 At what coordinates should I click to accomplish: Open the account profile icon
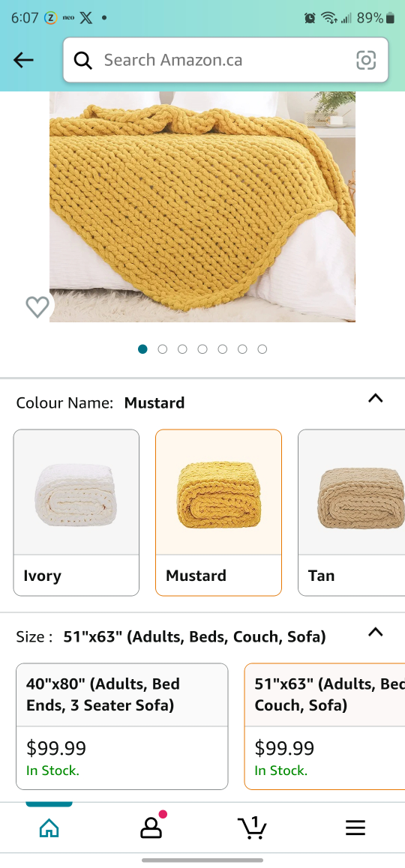[151, 828]
